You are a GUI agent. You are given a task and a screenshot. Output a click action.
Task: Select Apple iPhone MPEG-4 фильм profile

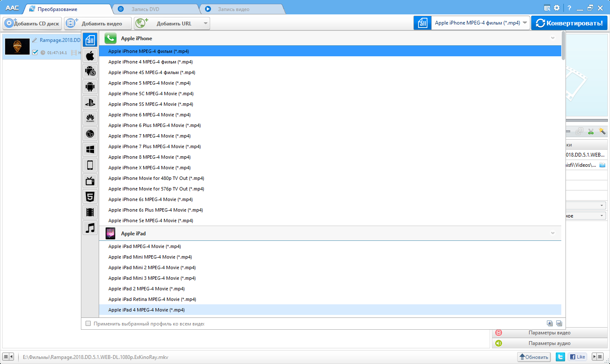coord(330,51)
